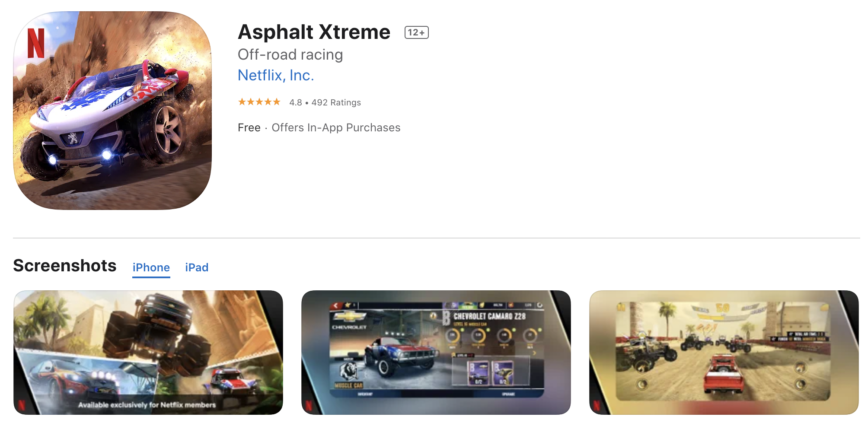Click the Offers In-App Purchases label

[x=336, y=127]
